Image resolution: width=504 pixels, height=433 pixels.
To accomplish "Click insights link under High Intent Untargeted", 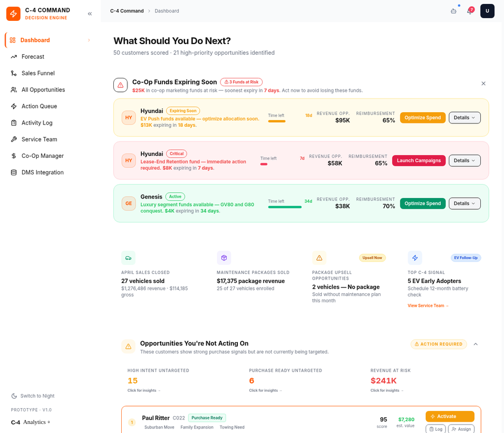I will (144, 391).
